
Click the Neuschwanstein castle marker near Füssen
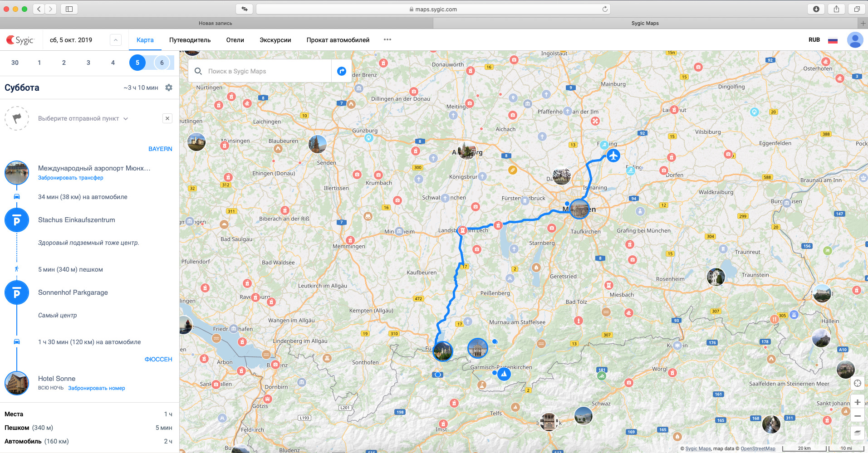click(x=442, y=351)
